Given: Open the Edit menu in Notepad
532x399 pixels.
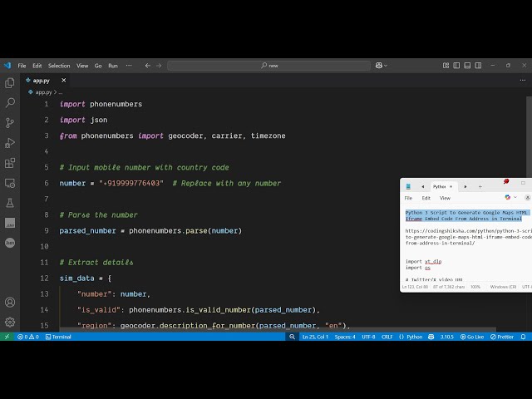Looking at the screenshot, I should (426, 198).
